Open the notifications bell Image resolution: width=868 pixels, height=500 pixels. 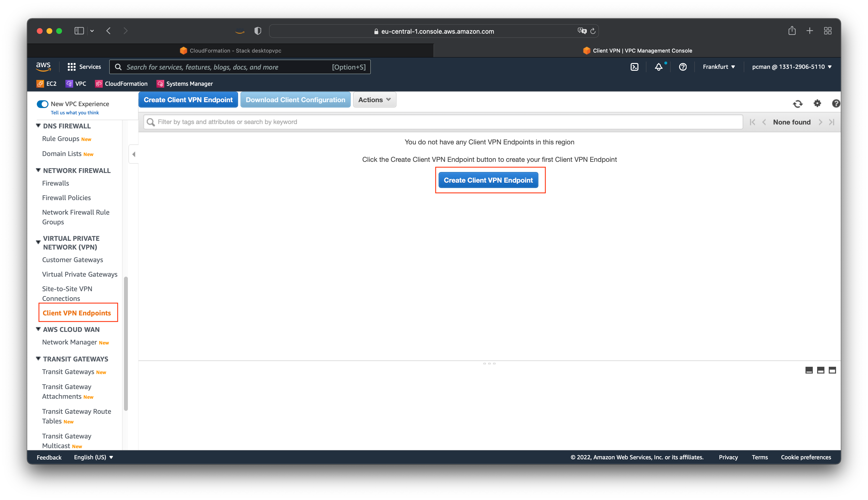tap(658, 67)
